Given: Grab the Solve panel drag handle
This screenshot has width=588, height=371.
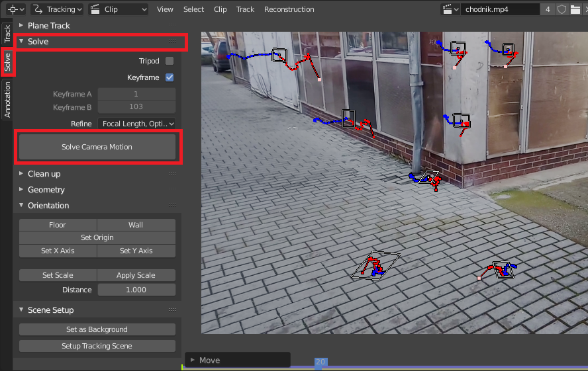Looking at the screenshot, I should pyautogui.click(x=172, y=41).
